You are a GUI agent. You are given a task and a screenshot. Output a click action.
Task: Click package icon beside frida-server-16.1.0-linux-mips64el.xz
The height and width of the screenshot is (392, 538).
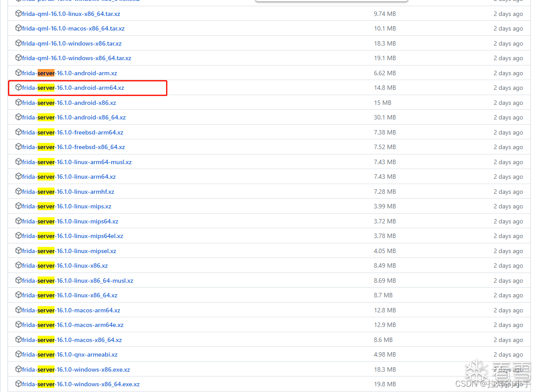[19, 236]
